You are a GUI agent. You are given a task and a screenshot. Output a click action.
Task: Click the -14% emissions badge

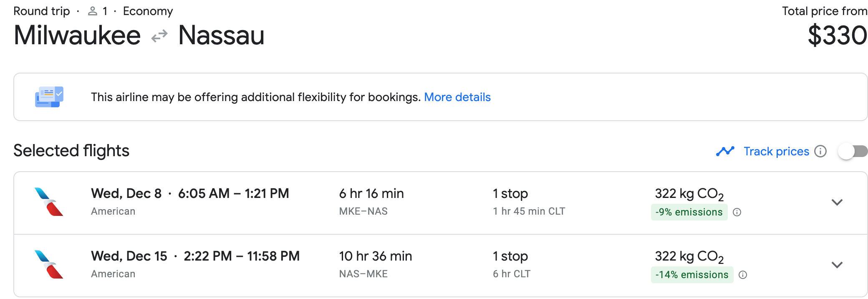click(691, 275)
